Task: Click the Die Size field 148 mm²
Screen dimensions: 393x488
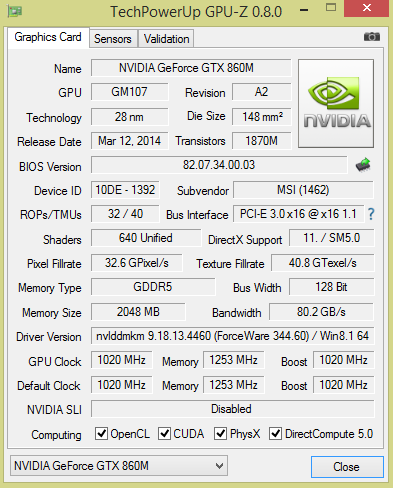Action: tap(262, 117)
